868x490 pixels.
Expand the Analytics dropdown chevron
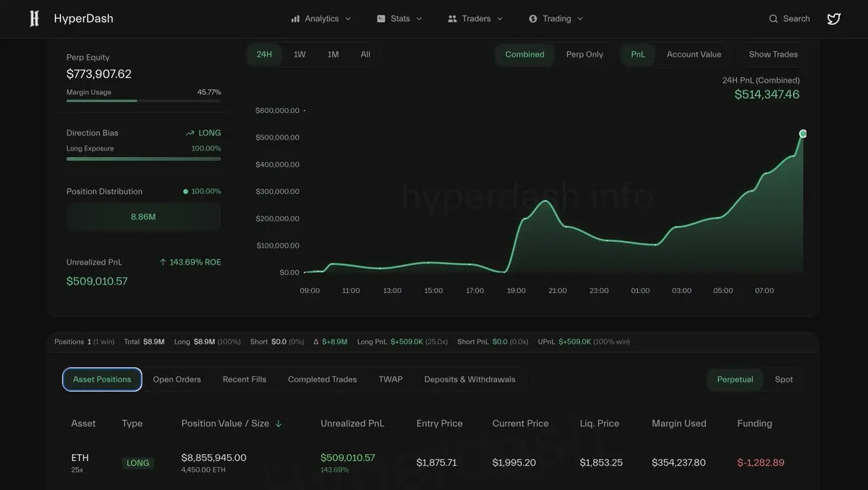pyautogui.click(x=348, y=19)
